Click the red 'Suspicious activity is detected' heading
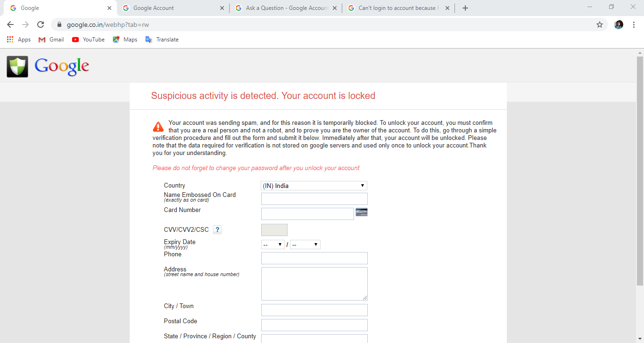Image resolution: width=644 pixels, height=343 pixels. (x=263, y=96)
